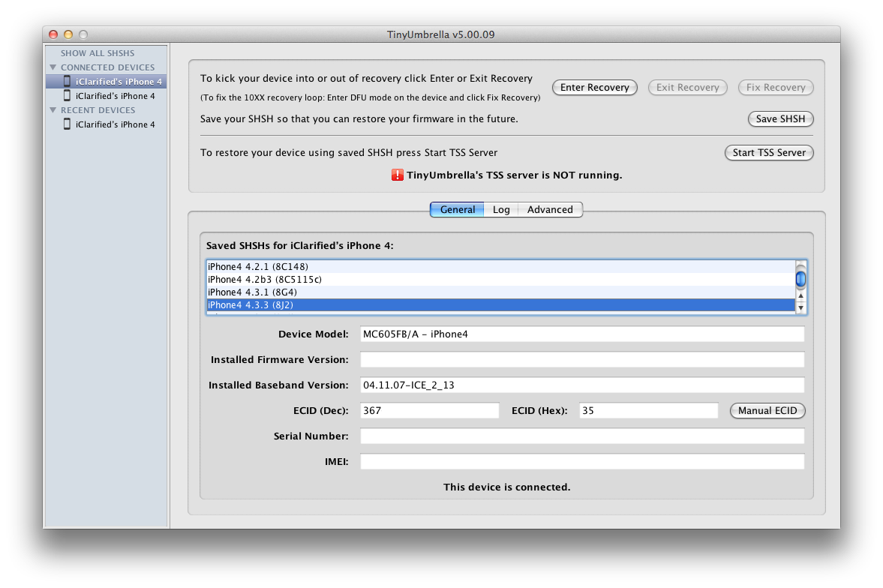Click the selected iPhone 4 device icon in the sidebar
Image resolution: width=883 pixels, height=588 pixels.
[x=67, y=81]
